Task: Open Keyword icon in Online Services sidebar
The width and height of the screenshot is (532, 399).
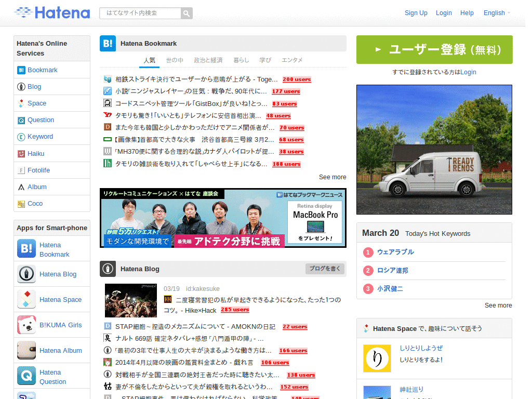Action: (21, 137)
